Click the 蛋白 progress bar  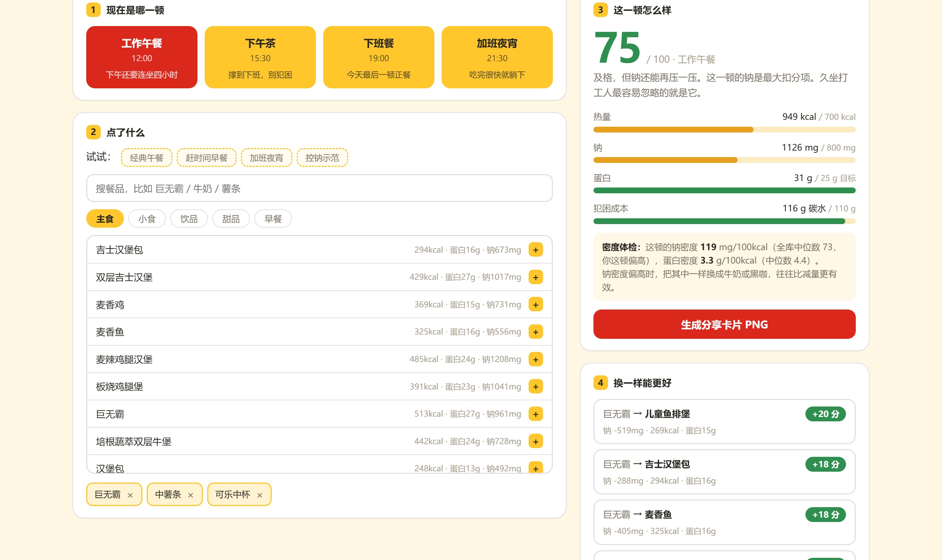coord(725,190)
